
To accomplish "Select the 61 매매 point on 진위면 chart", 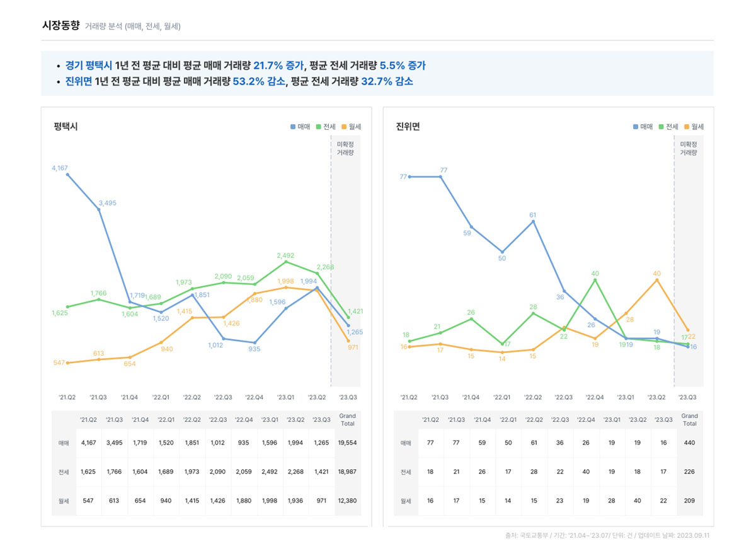I will (533, 221).
